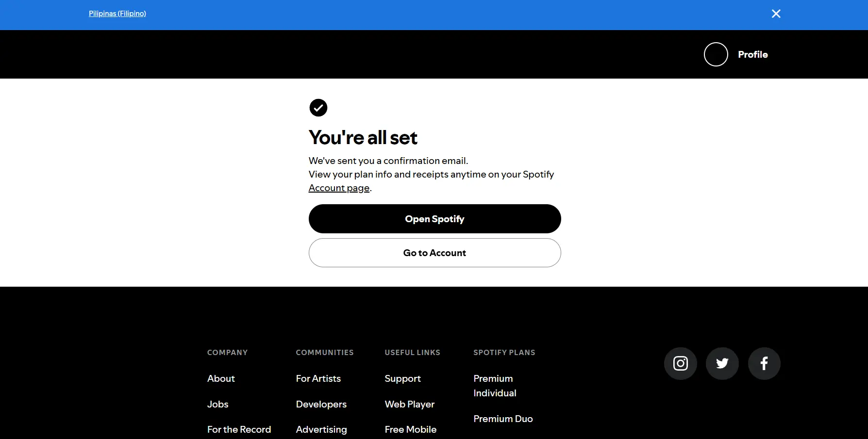Open Spotify's Instagram page icon

tap(680, 363)
